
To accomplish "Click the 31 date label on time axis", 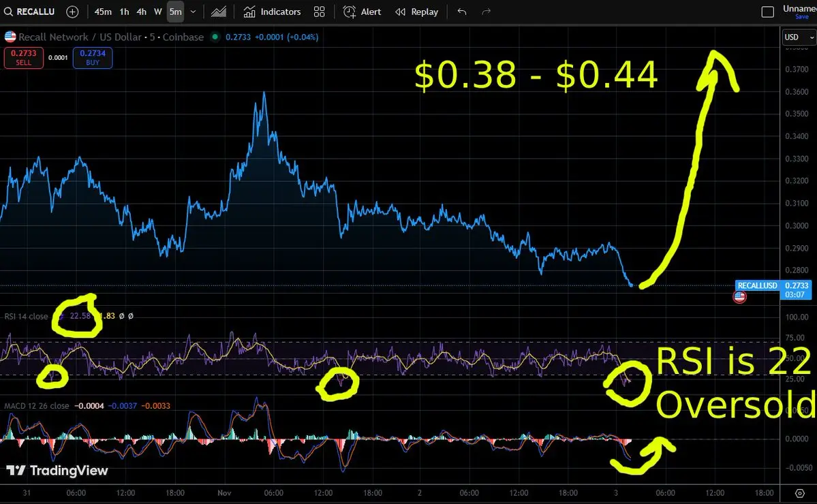I will (x=27, y=492).
